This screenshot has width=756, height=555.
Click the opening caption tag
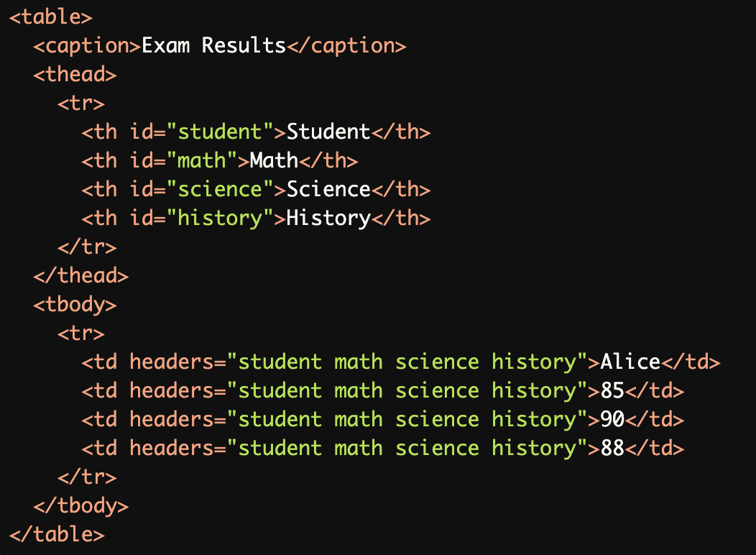[87, 46]
